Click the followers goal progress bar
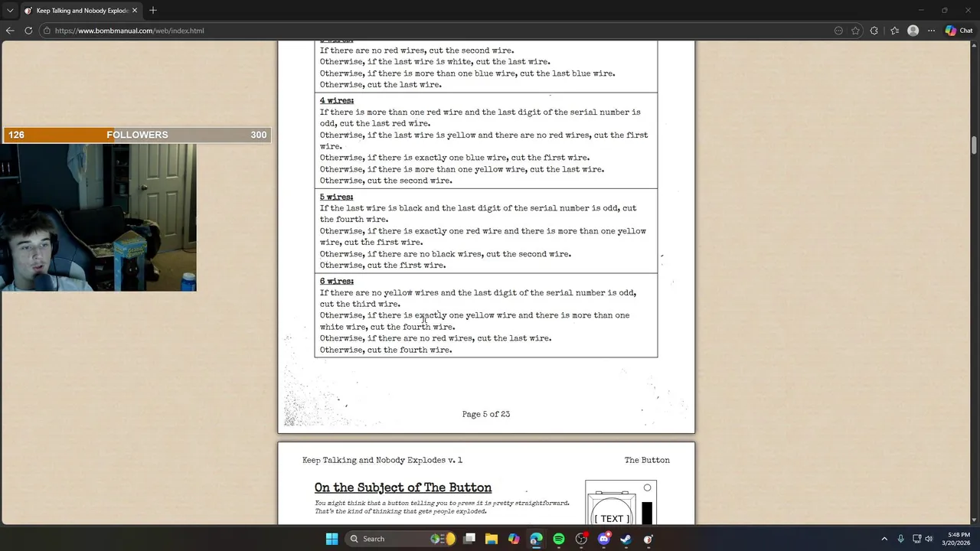The width and height of the screenshot is (980, 551). coord(137,135)
